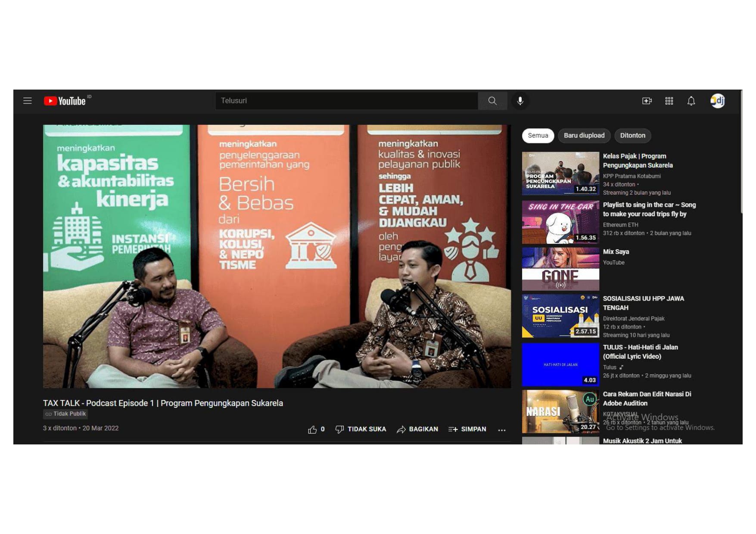Like the video with thumbs up
The width and height of the screenshot is (756, 534).
coord(313,429)
